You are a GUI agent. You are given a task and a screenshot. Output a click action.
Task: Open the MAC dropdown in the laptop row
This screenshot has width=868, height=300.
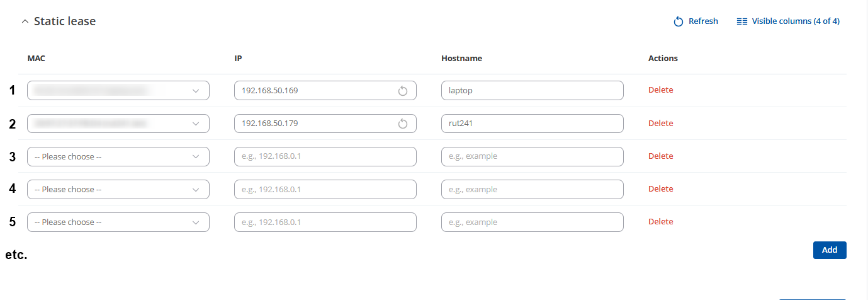pos(118,91)
